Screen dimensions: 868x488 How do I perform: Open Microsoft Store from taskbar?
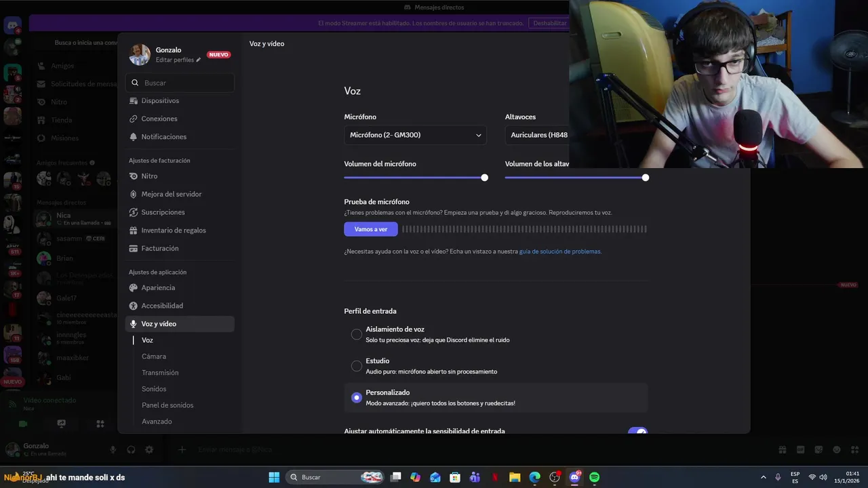tap(455, 477)
